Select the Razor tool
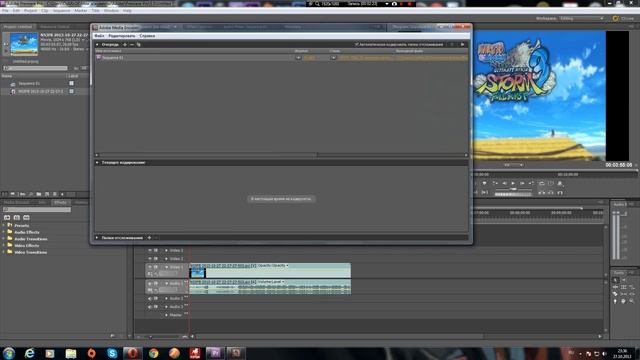The image size is (640, 360). [616, 294]
